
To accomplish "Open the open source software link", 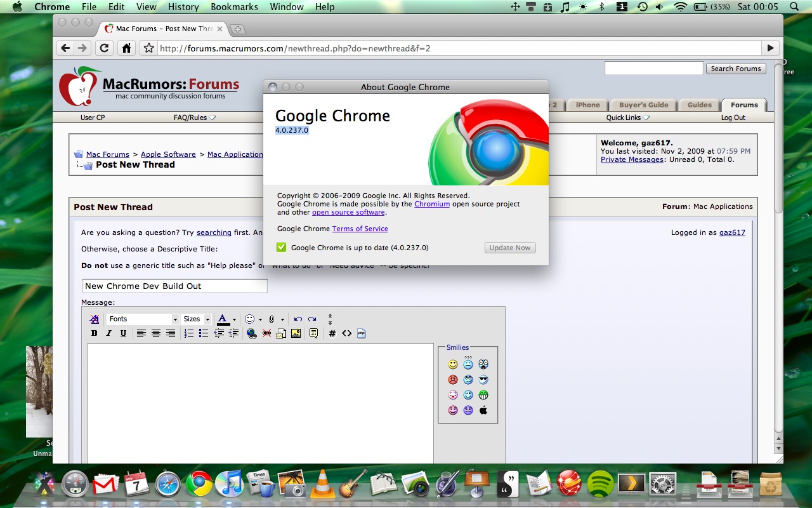I will (x=348, y=212).
